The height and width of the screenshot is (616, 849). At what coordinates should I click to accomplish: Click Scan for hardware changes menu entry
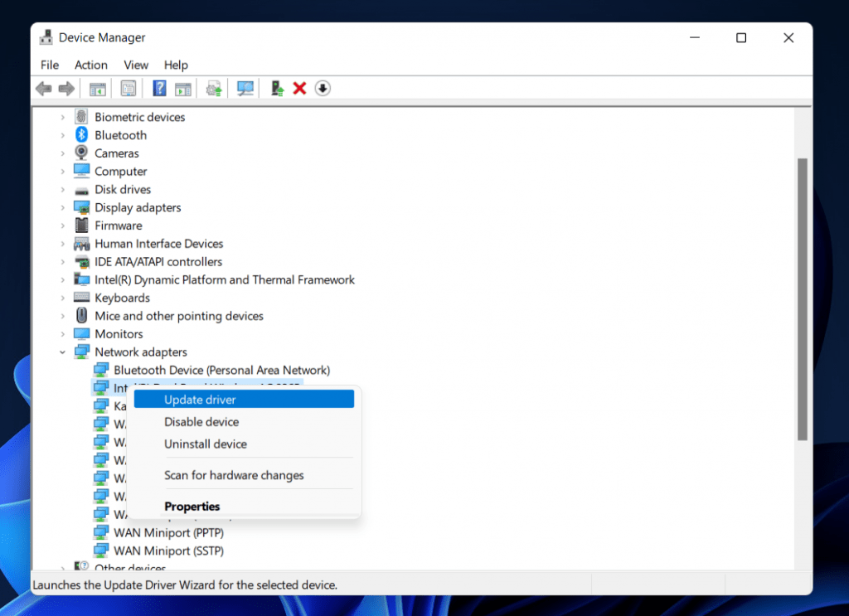(233, 475)
